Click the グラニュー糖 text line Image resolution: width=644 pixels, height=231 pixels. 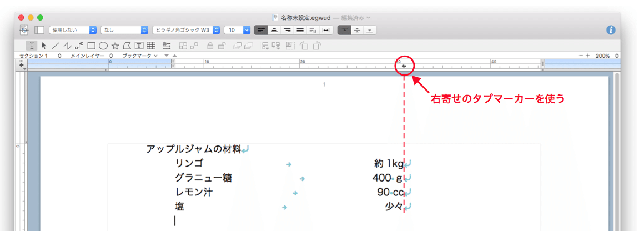[203, 178]
